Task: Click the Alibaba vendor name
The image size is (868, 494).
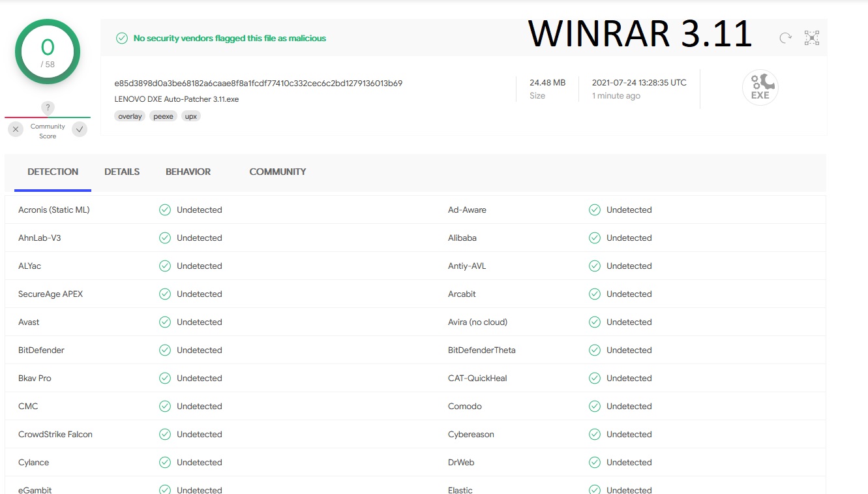Action: click(462, 238)
